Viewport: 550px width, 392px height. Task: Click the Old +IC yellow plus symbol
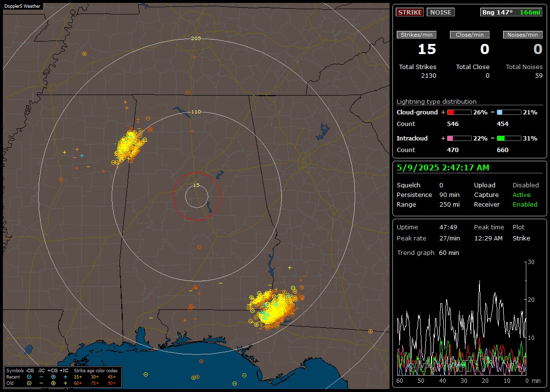point(65,383)
